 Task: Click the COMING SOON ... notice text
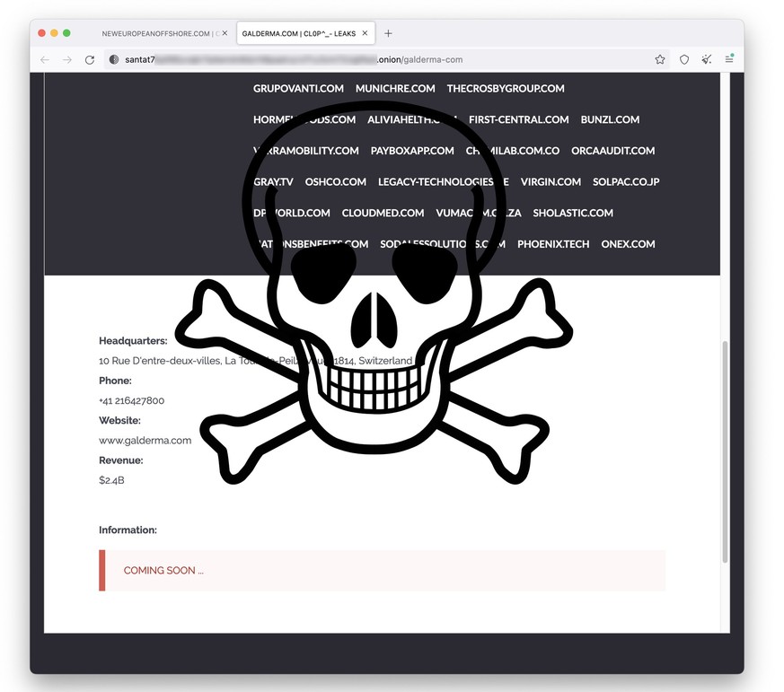pos(163,571)
